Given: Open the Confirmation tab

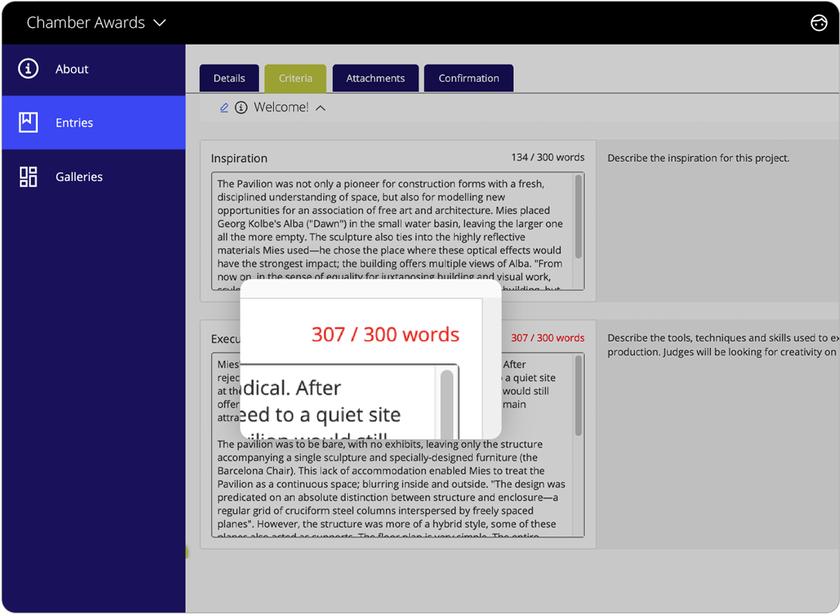Looking at the screenshot, I should pos(468,77).
